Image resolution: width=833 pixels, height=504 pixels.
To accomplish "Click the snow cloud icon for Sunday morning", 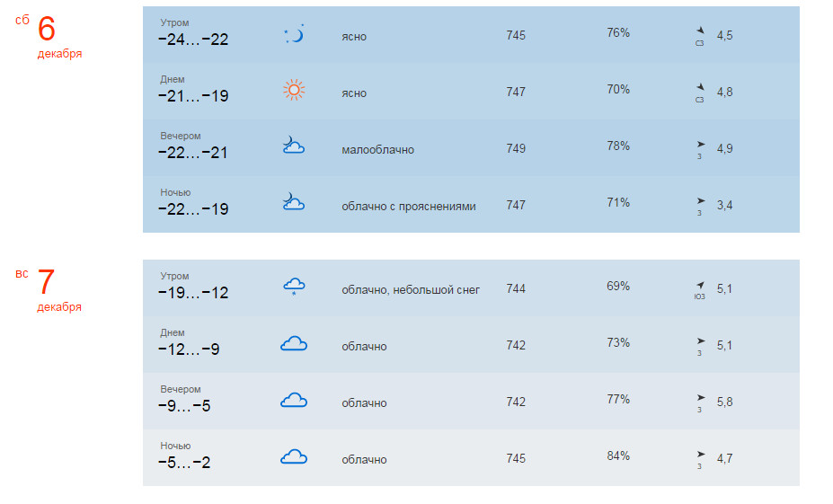I will coord(294,287).
